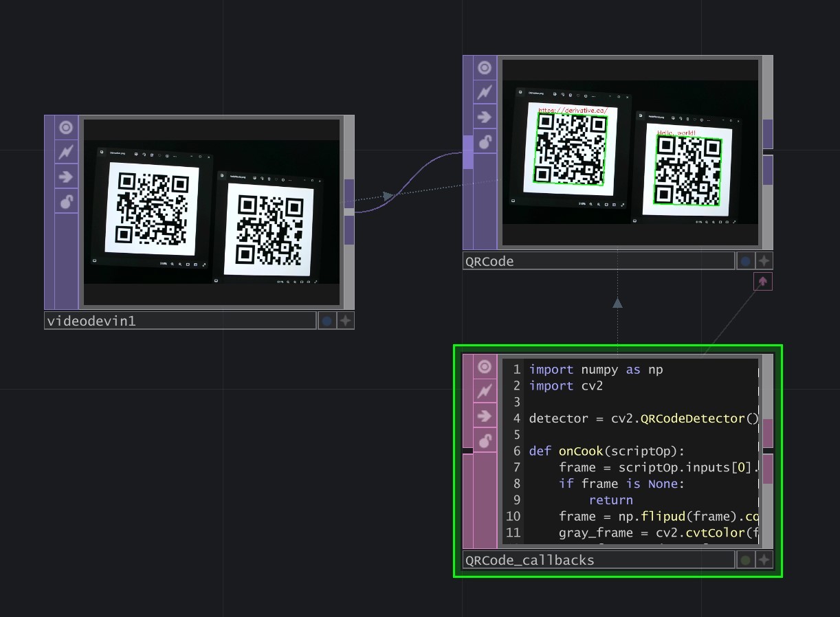
Task: Click code line 'if frame is None:'
Action: click(621, 484)
